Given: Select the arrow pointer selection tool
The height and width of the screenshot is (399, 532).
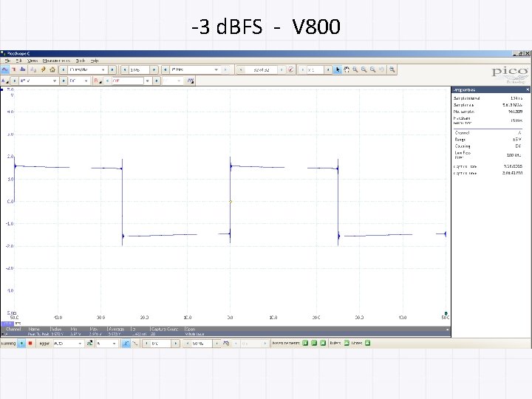Looking at the screenshot, I should pos(338,69).
